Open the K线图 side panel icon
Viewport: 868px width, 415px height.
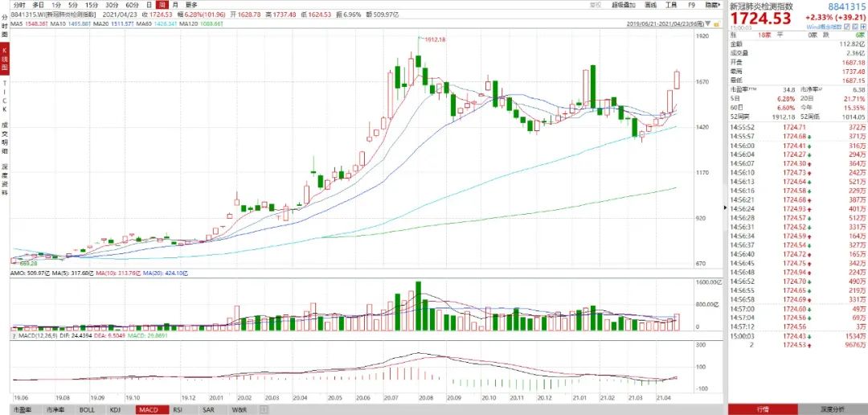click(4, 58)
